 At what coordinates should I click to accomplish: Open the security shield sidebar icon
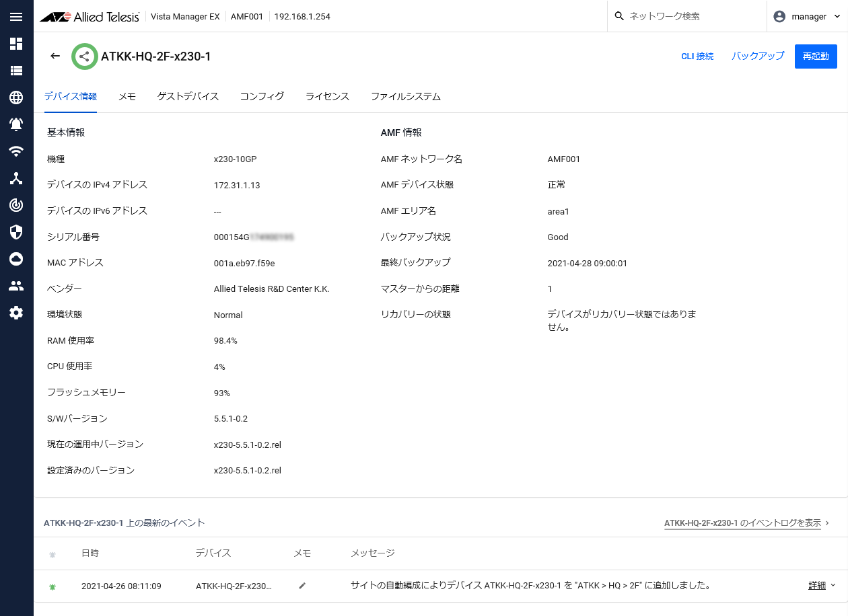coord(16,232)
